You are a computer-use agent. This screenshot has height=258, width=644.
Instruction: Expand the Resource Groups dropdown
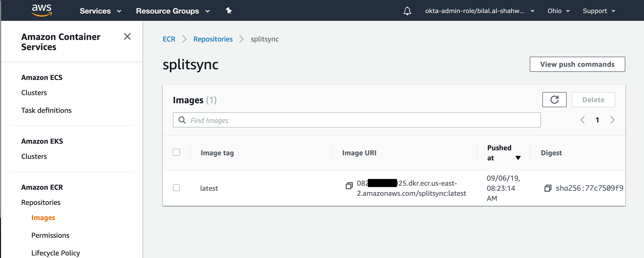[173, 11]
